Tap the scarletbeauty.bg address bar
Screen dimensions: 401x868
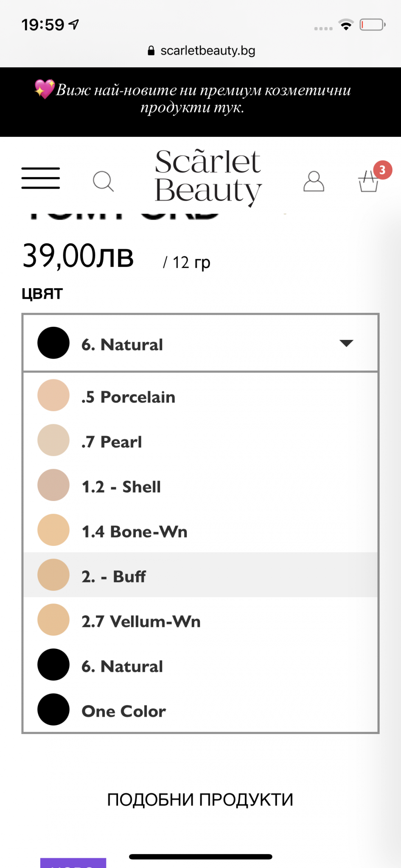(x=207, y=51)
